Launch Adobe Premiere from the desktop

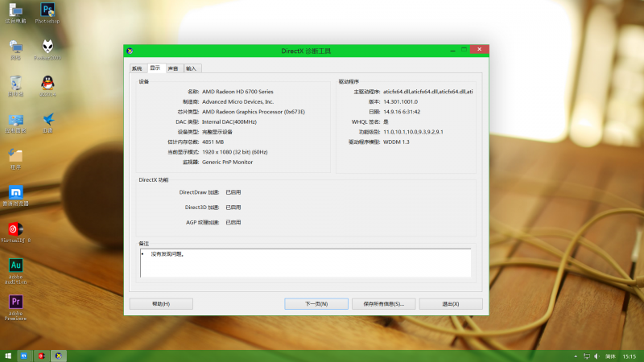[x=16, y=303]
